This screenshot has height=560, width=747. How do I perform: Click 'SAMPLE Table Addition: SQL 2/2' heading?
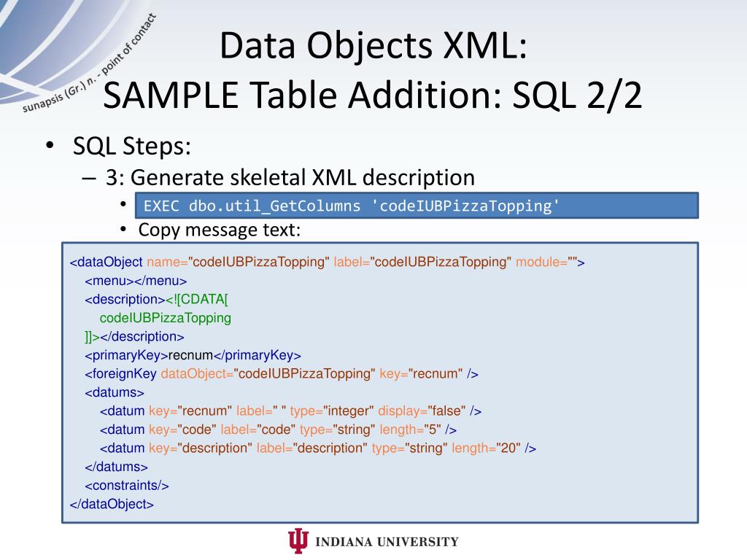[373, 96]
